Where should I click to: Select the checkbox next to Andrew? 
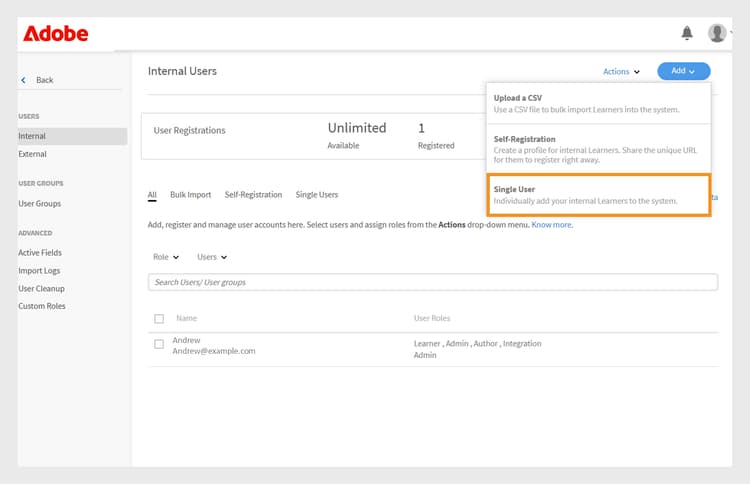pos(159,344)
